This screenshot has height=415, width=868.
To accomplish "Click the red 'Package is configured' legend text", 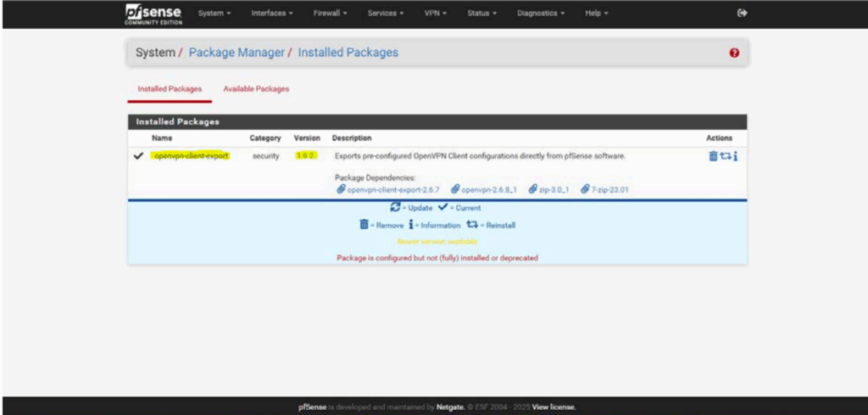I will [437, 258].
